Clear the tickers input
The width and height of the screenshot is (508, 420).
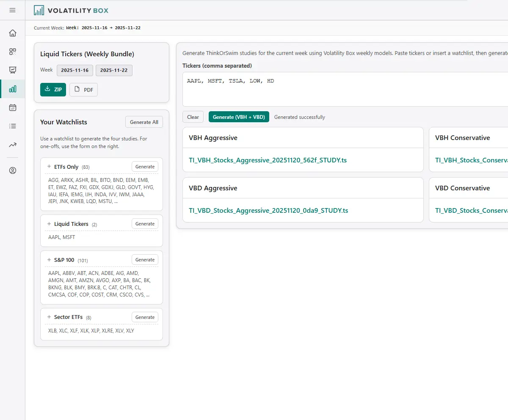[193, 117]
